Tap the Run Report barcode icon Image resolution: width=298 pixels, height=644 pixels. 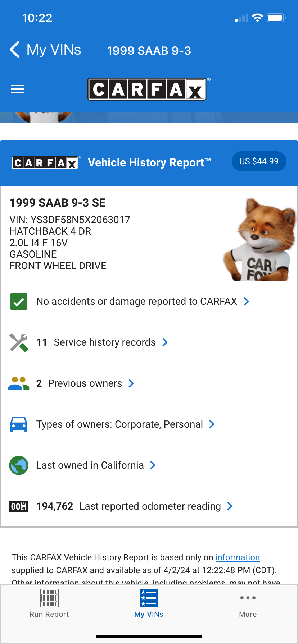(x=49, y=598)
